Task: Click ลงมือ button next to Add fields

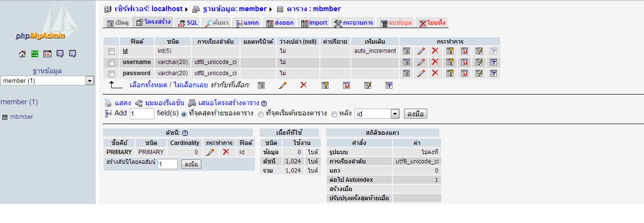Action: (x=415, y=114)
